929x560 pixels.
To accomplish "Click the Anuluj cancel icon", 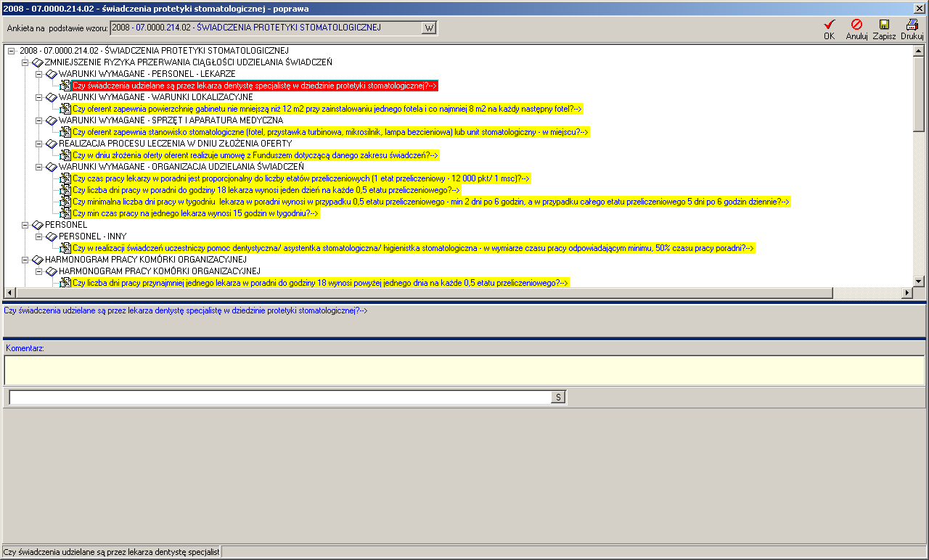I will (x=856, y=24).
